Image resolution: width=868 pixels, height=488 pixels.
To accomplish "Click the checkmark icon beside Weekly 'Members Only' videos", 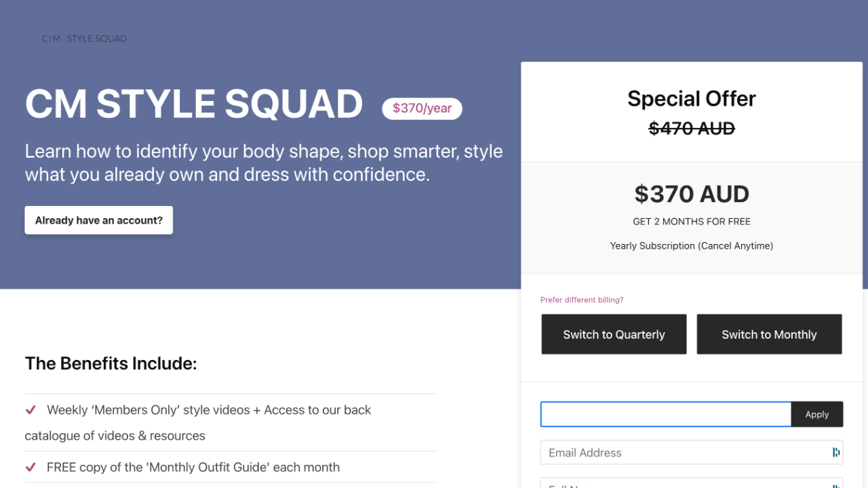I will point(31,410).
